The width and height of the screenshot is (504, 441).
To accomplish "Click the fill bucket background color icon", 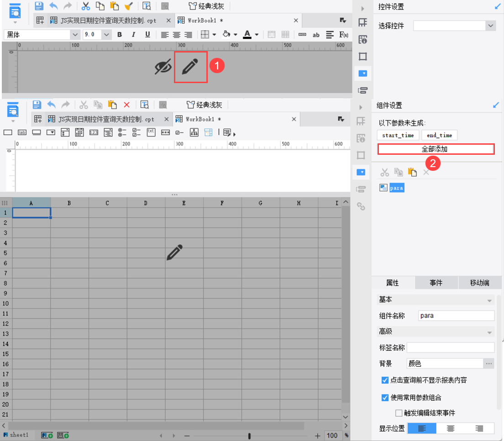I will (226, 34).
